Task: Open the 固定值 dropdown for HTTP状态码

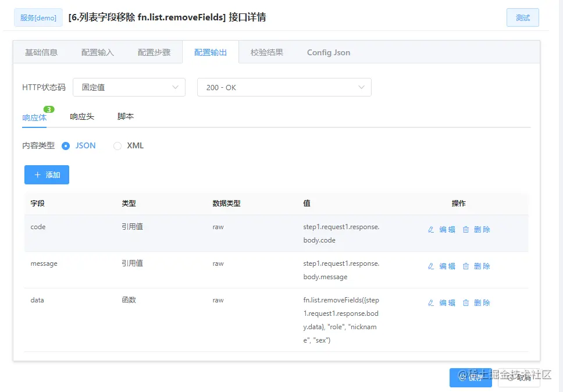Action: point(129,87)
